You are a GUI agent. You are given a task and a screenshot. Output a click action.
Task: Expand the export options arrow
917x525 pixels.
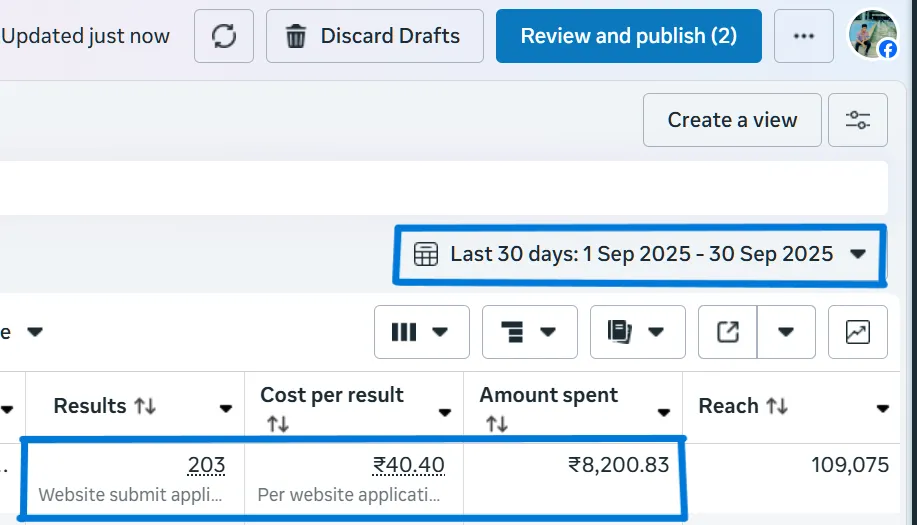click(x=786, y=332)
